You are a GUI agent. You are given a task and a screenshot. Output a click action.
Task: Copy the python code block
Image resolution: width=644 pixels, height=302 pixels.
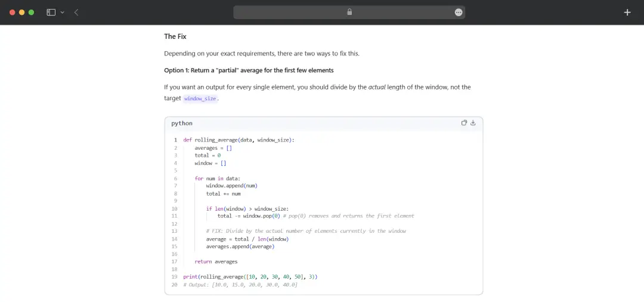[x=464, y=123]
